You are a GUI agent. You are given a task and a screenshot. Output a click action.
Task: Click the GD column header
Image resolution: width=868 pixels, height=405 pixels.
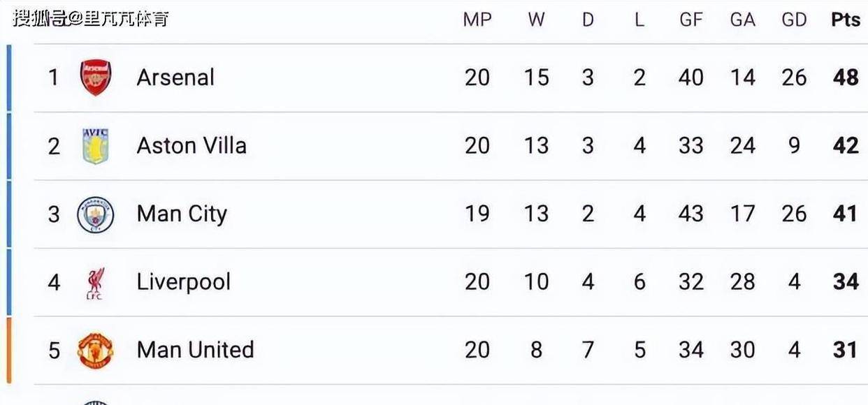(x=794, y=20)
